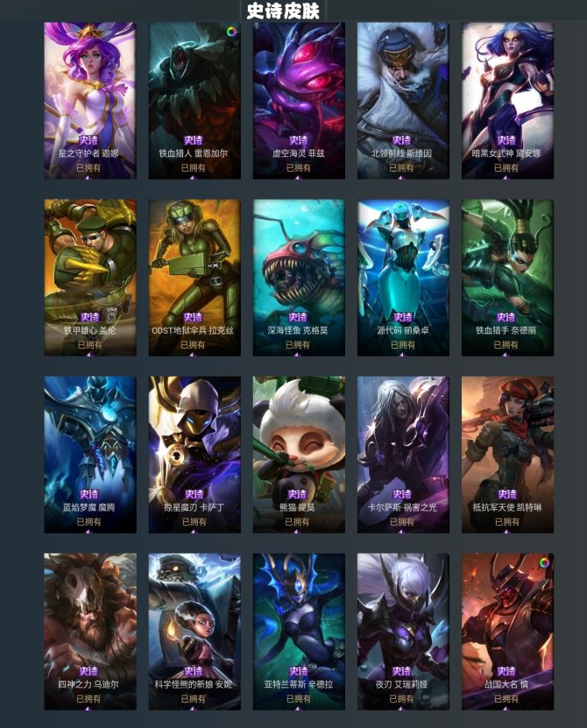Click the 熊猫 提莫 skin card
Viewport: 587px width, 728px height.
click(299, 455)
